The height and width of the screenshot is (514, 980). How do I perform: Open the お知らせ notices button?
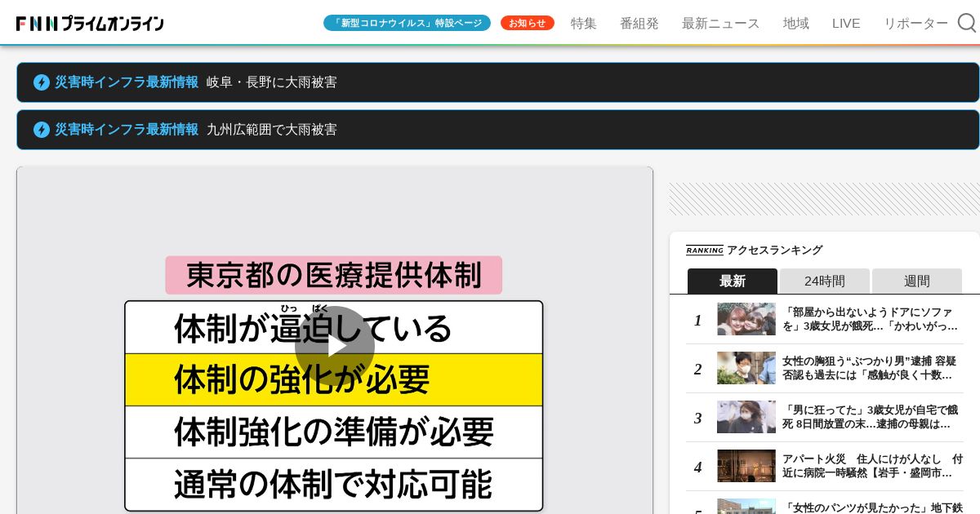(x=528, y=23)
